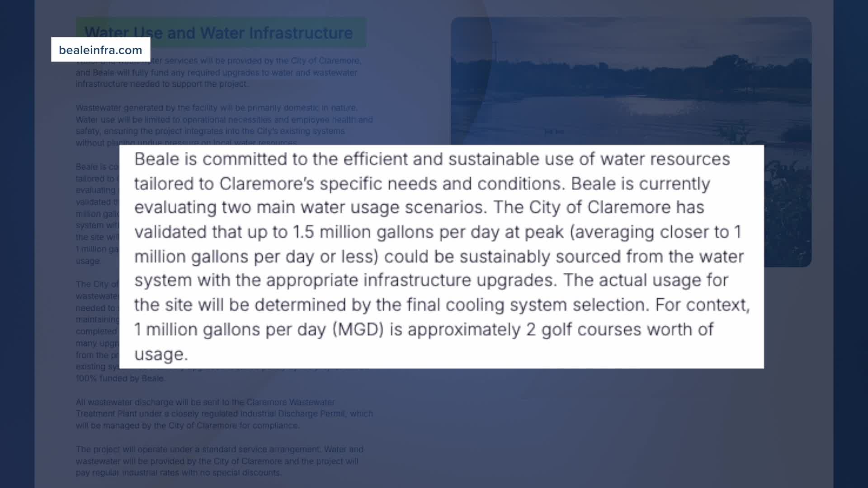868x488 pixels.
Task: Click "Claremore Wastewater Treatment Plant" in background text
Action: tap(289, 402)
